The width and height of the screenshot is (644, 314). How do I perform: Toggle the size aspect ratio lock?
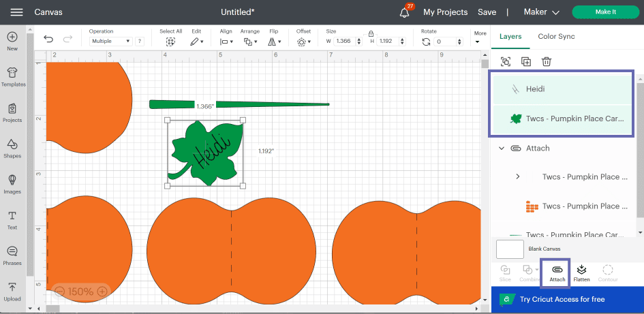371,33
